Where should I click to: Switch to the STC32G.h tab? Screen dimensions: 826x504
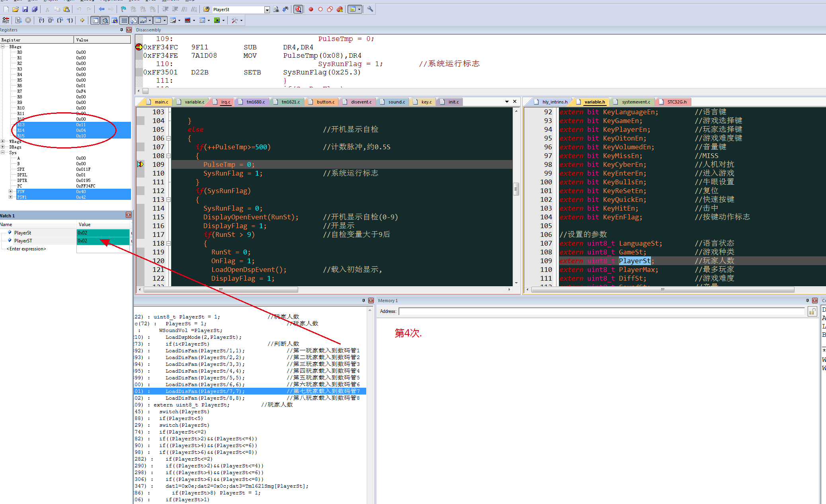click(x=673, y=102)
